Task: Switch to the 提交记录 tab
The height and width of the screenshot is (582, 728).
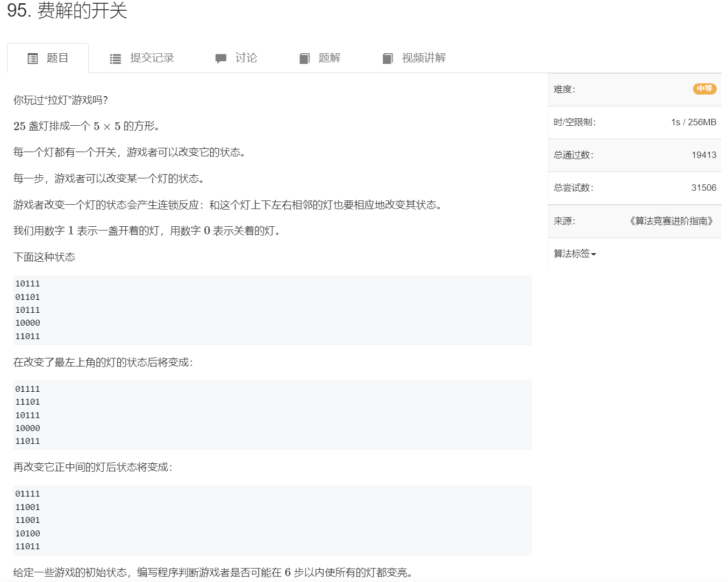Action: coord(142,58)
